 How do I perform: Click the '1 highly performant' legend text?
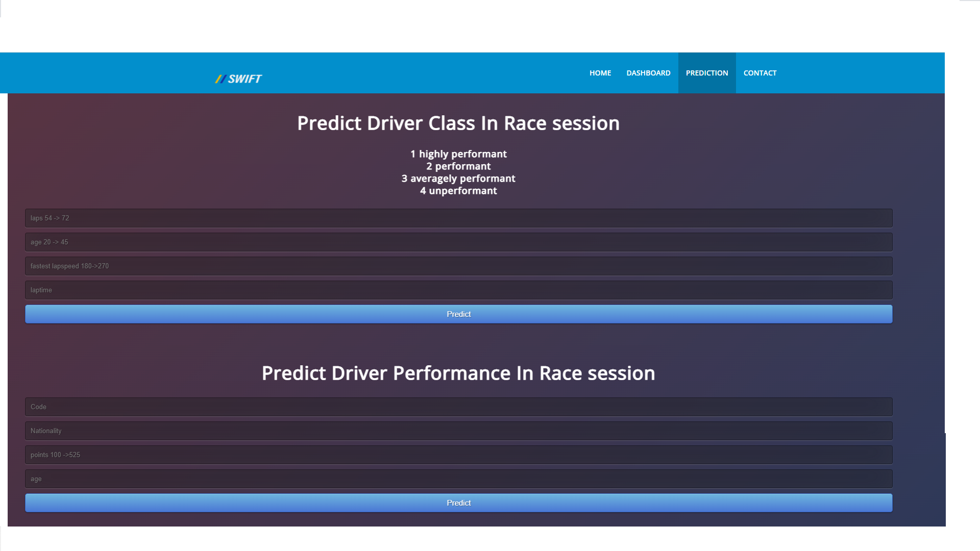click(458, 154)
